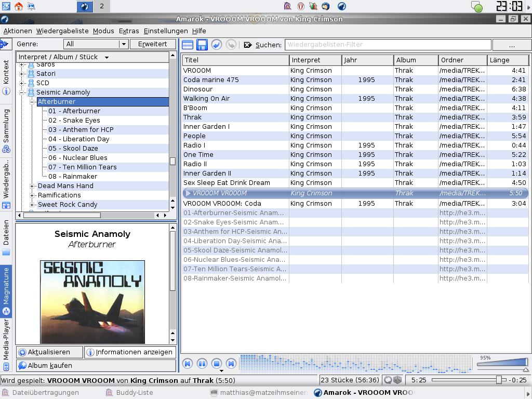Screen dimensions: 532x399
Task: Toggle the repeat mode status bar icon
Action: coord(388,380)
